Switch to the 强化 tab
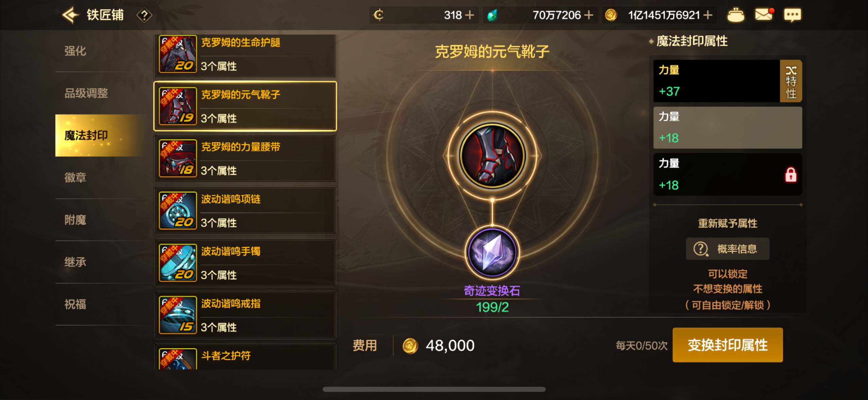 coord(75,51)
